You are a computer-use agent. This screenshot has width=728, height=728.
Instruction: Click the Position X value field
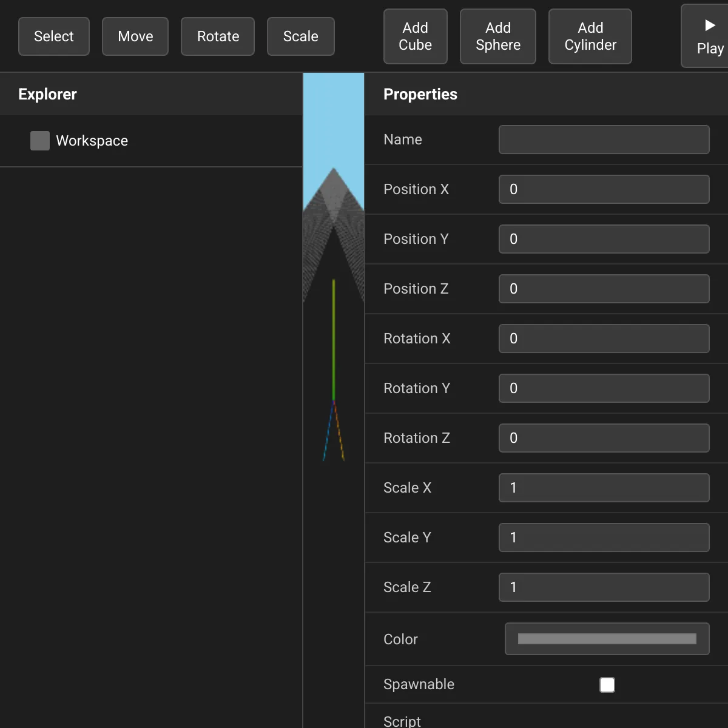click(604, 189)
